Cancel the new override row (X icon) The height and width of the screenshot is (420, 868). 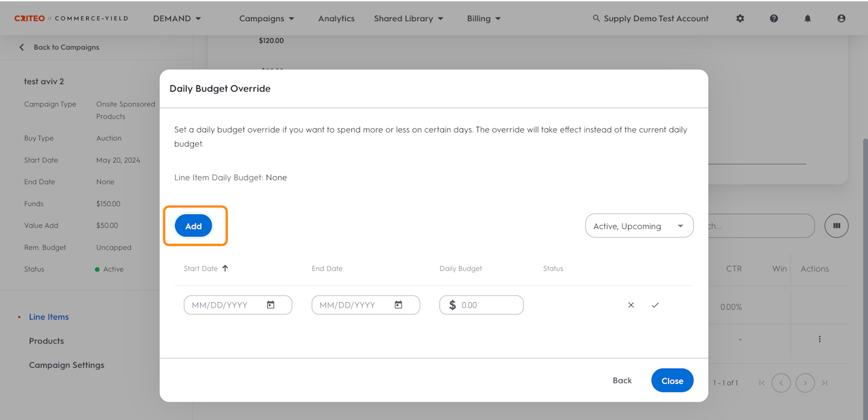tap(631, 305)
